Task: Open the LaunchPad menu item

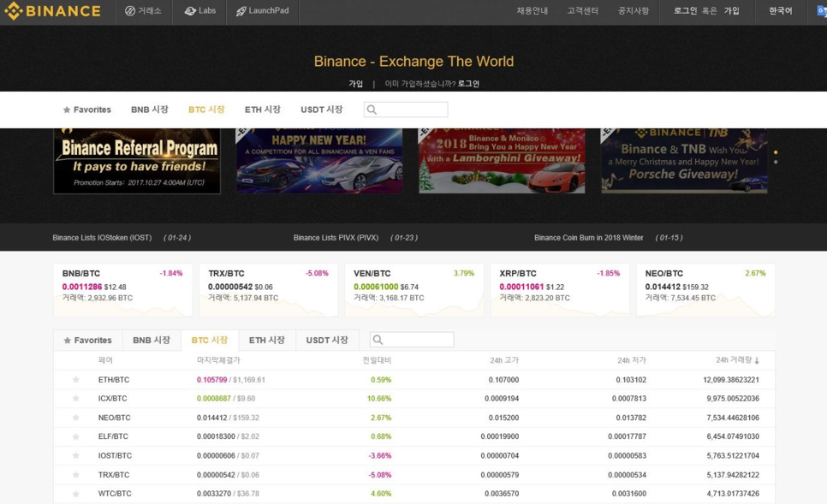Action: coord(263,11)
